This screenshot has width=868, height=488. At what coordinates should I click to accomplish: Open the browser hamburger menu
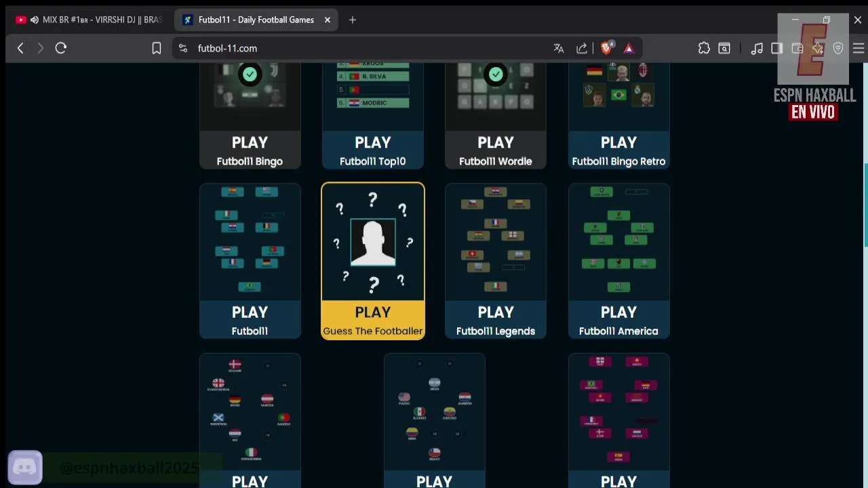(859, 48)
